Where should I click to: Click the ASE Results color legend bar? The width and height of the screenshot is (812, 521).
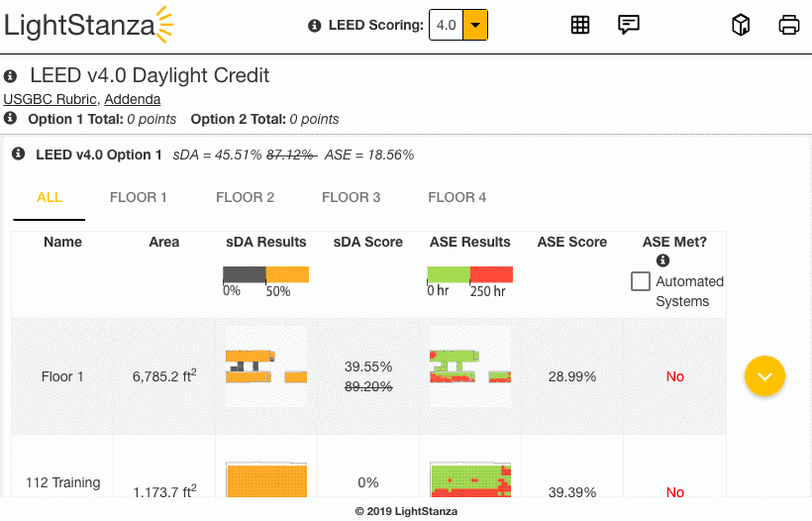pos(469,274)
